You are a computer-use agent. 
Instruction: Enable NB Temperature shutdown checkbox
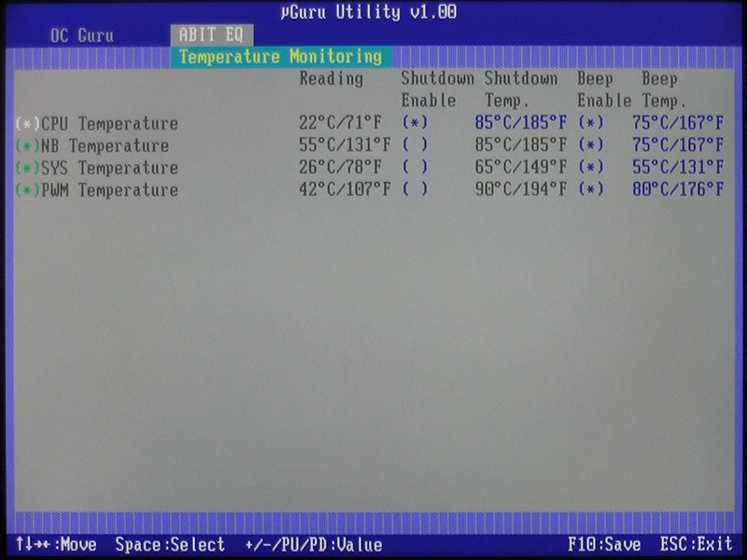point(415,145)
